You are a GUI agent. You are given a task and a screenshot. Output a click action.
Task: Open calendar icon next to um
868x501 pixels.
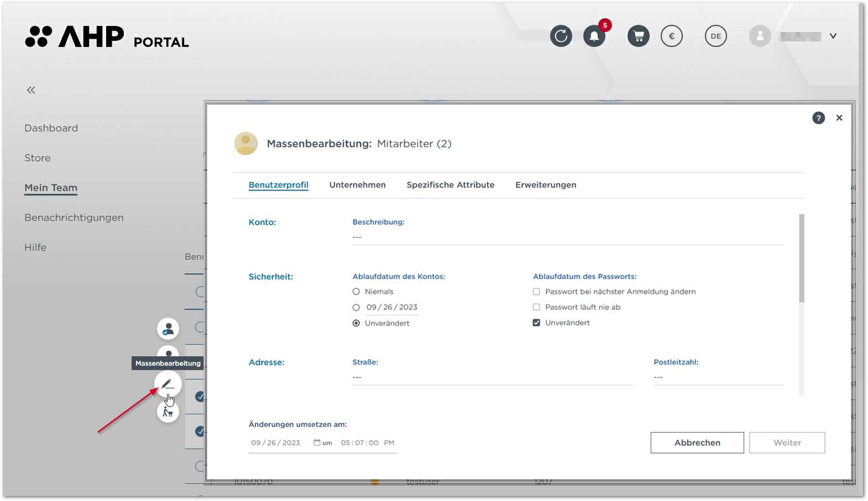(317, 443)
